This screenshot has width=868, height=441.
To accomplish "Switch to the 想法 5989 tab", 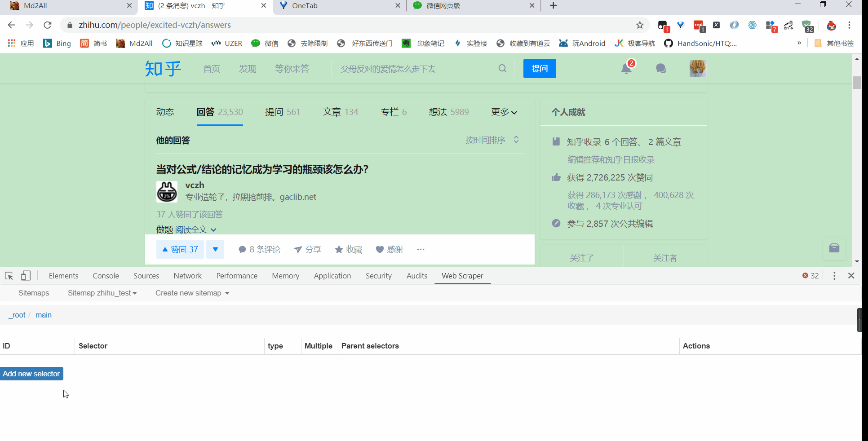I will click(449, 112).
